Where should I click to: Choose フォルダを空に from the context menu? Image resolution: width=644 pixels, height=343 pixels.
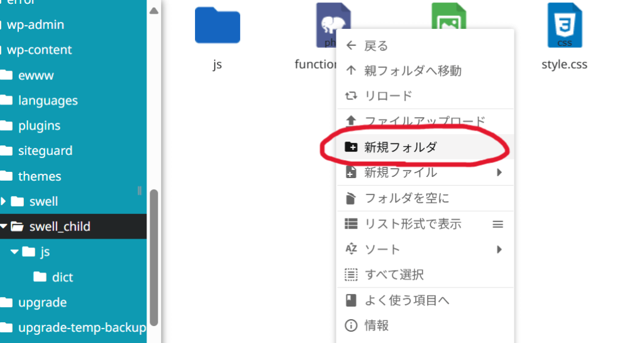click(406, 199)
